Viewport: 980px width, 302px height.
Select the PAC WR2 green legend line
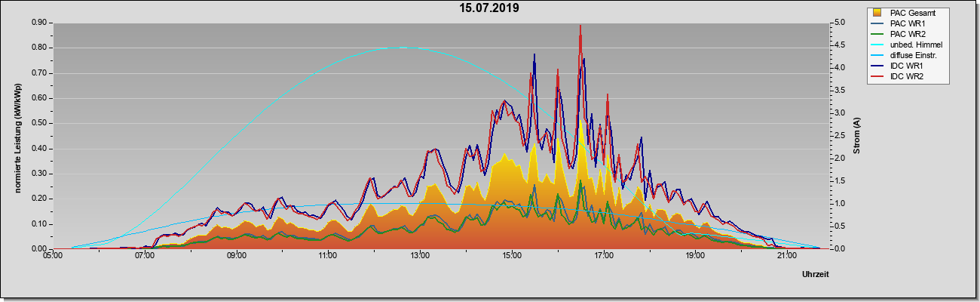click(x=877, y=34)
